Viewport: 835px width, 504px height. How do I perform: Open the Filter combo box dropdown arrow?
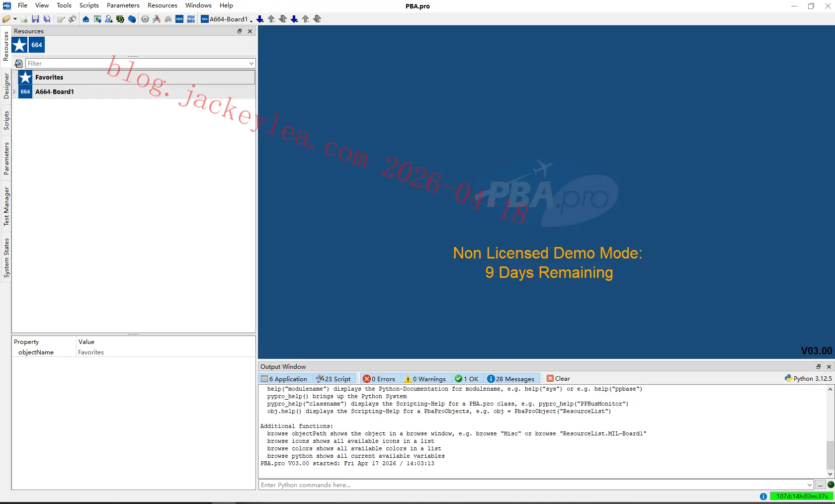(251, 64)
